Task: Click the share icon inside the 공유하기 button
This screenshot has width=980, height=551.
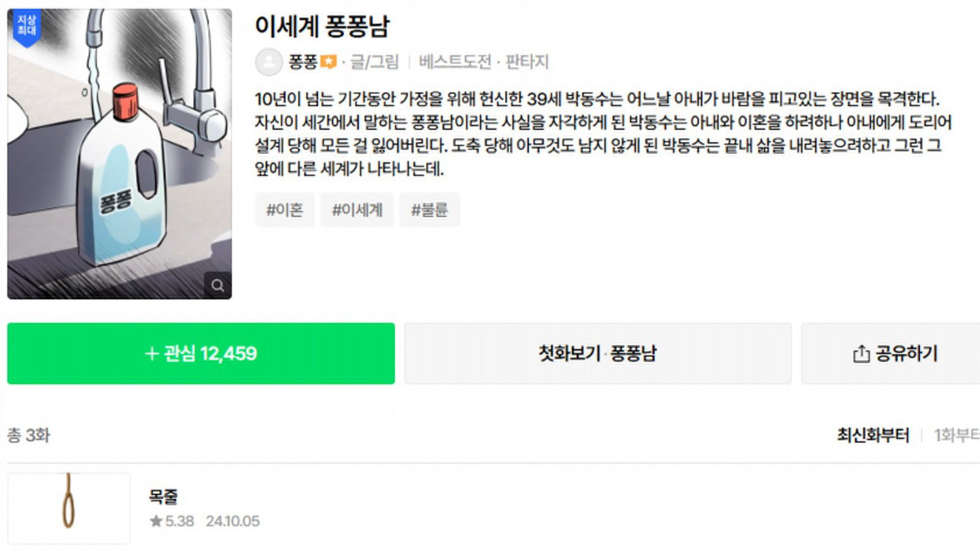Action: pos(862,353)
